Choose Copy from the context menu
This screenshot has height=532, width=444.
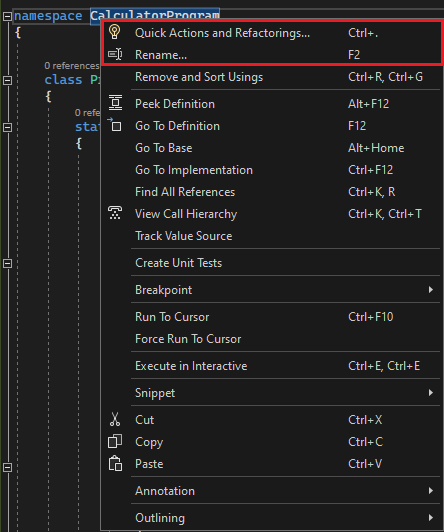tap(272, 442)
